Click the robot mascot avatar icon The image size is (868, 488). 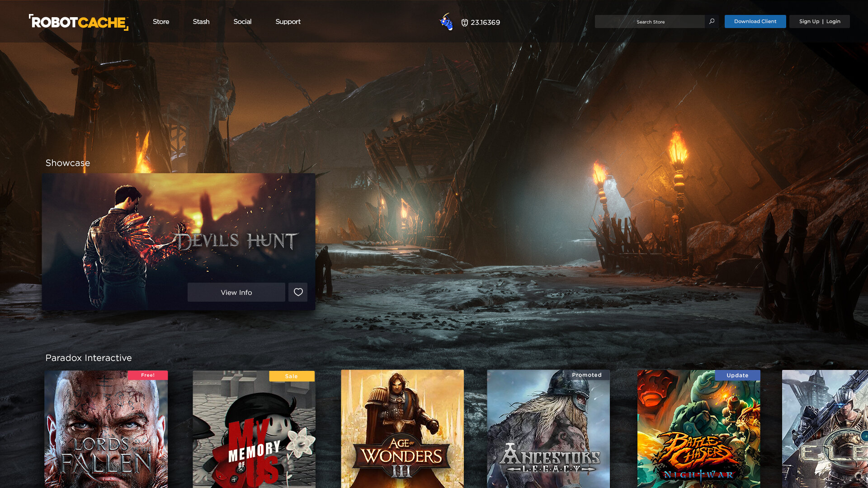(x=447, y=22)
